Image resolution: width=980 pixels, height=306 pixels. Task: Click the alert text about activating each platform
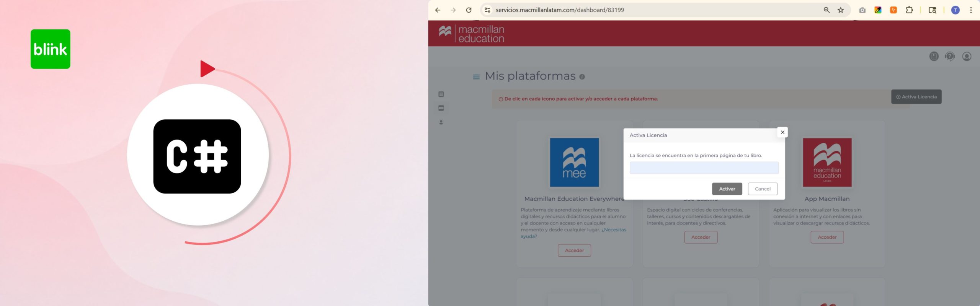point(581,99)
